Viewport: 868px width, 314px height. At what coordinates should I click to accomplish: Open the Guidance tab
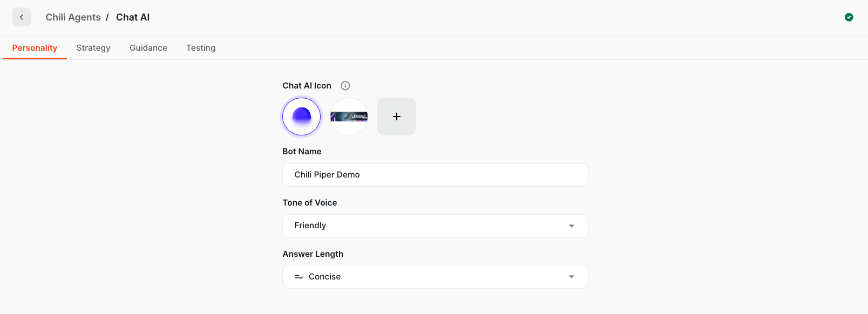[148, 48]
